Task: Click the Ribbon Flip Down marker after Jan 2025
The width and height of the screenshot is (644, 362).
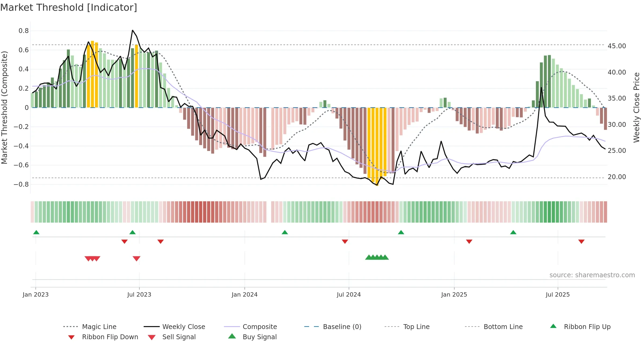Action: click(469, 242)
